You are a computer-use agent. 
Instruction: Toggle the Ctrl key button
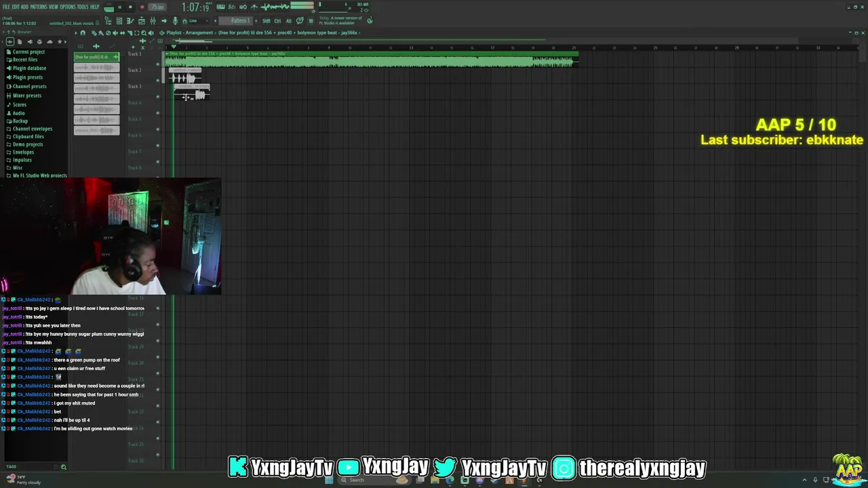(x=277, y=21)
